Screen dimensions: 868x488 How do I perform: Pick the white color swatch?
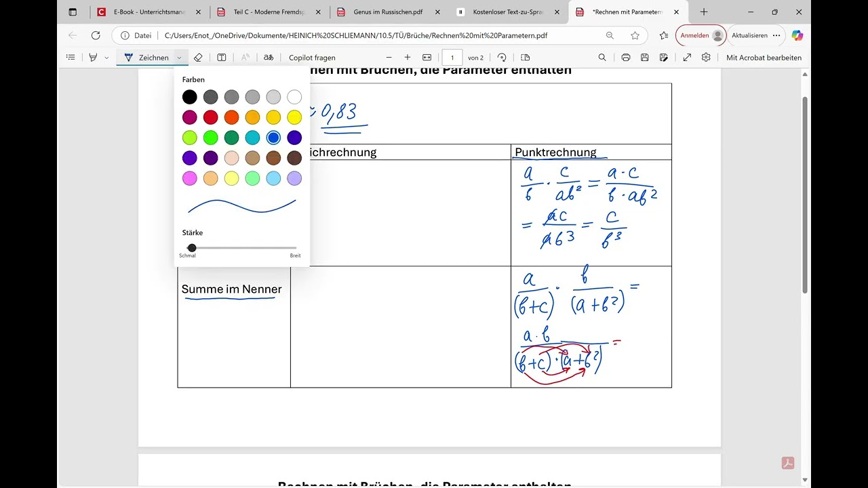click(294, 97)
